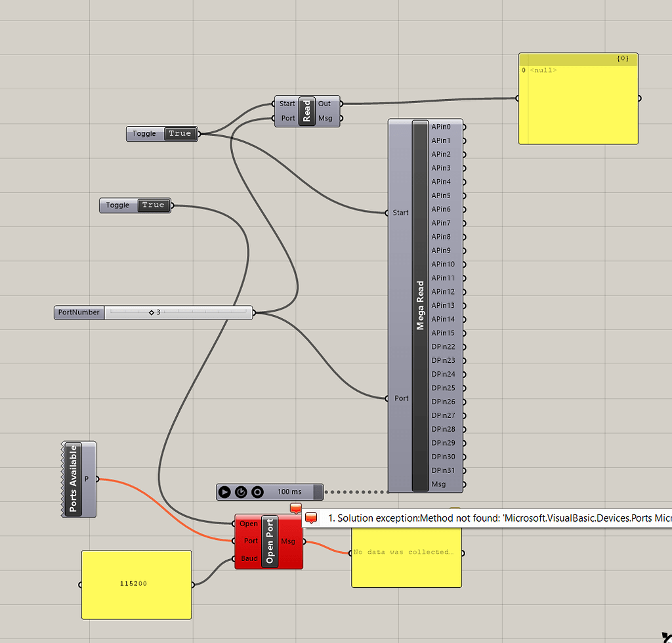Screen dimensions: 672x643
Task: Click the clock icon on the timer component
Action: coord(240,492)
